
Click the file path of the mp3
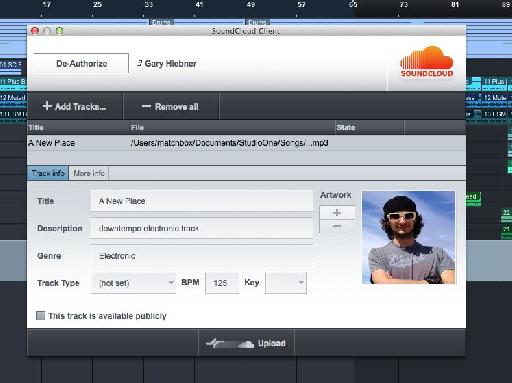pyautogui.click(x=229, y=143)
